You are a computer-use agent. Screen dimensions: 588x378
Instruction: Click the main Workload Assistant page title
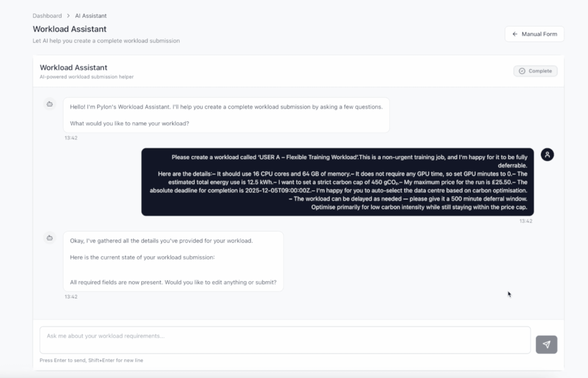(x=69, y=29)
